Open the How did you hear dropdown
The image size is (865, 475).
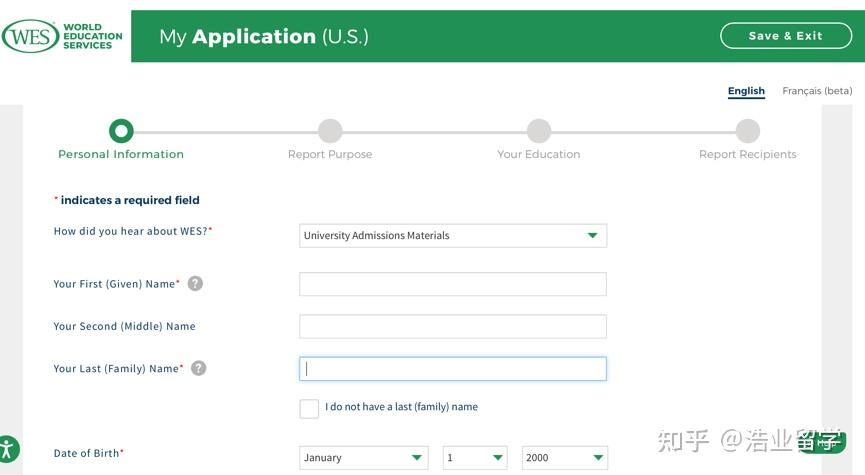[x=452, y=236]
